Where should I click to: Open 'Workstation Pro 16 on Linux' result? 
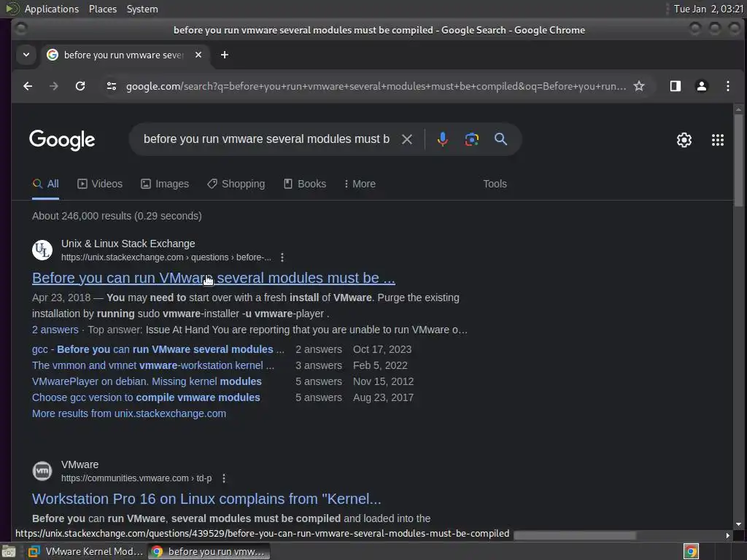tap(206, 499)
